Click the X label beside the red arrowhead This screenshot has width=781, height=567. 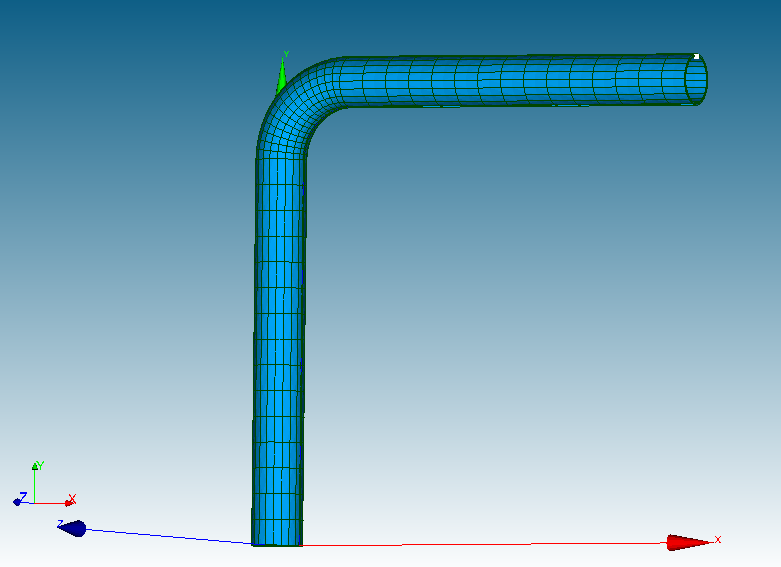[x=718, y=540]
